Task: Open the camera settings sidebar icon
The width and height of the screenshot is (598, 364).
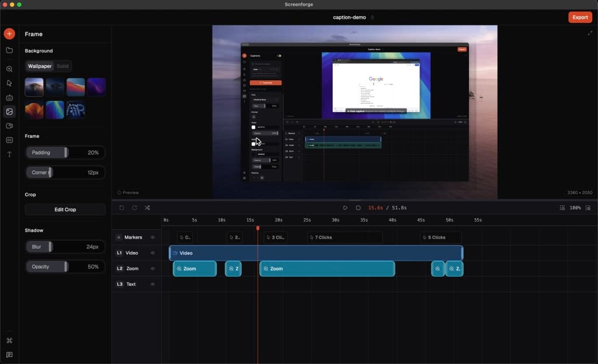Action: (9, 125)
